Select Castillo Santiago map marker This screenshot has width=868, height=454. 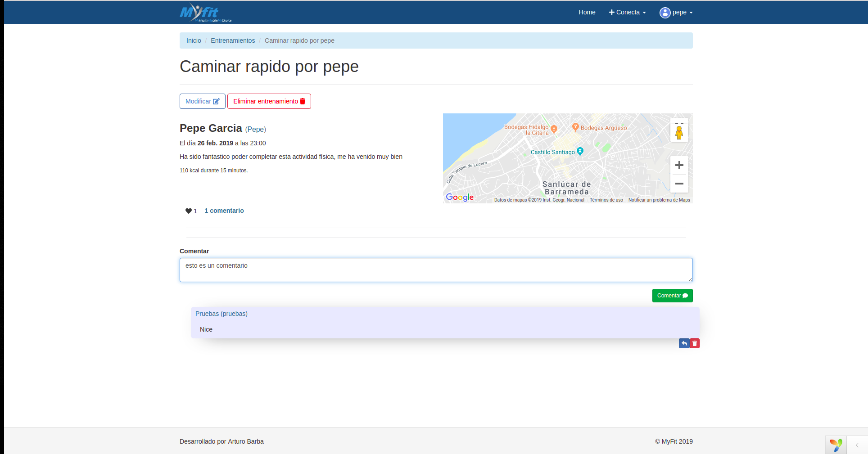click(580, 151)
